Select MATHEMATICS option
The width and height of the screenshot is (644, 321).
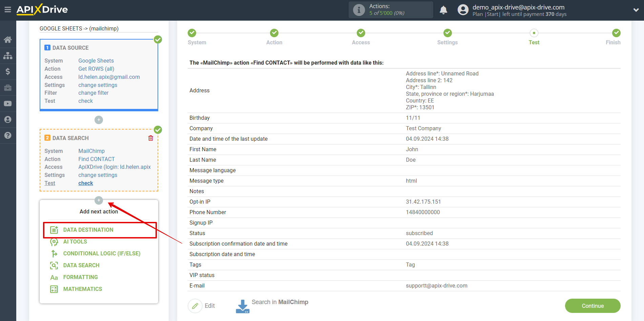[x=83, y=289]
